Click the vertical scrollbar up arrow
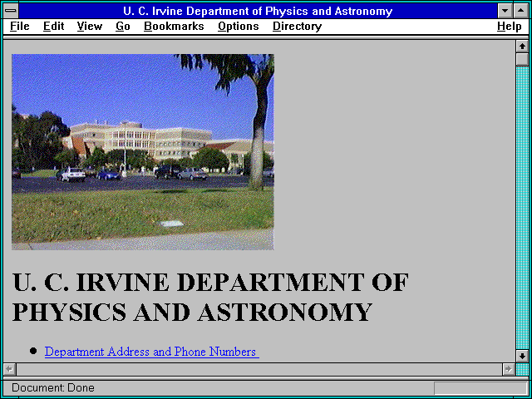The image size is (532, 399). (x=522, y=47)
